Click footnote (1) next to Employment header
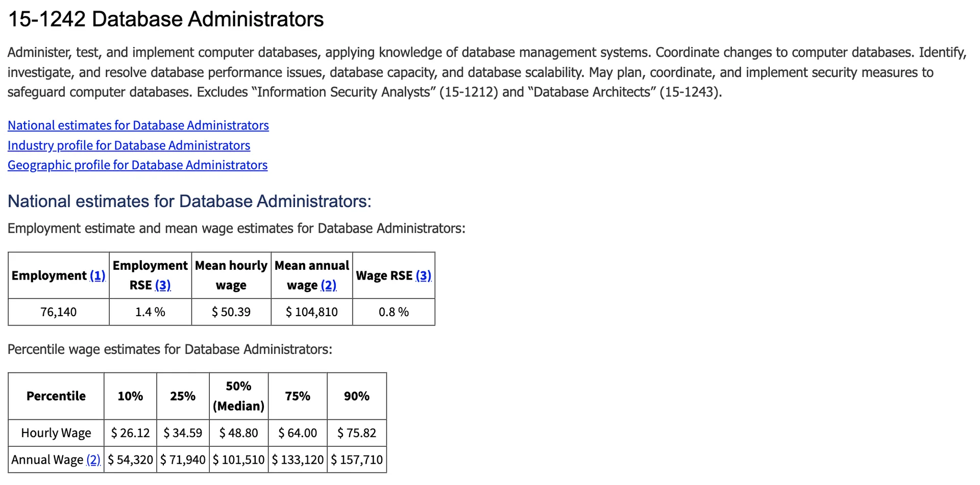The image size is (980, 485). pos(97,275)
